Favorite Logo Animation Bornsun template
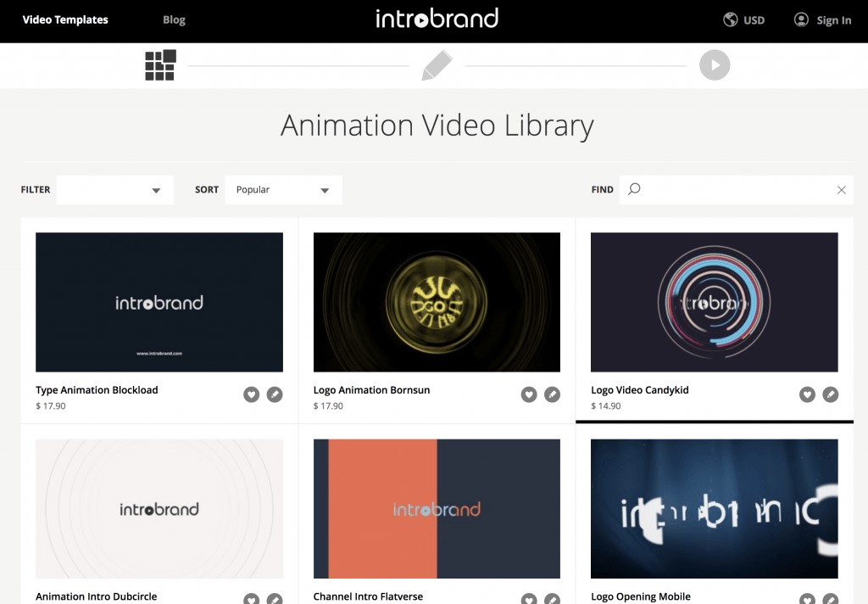Viewport: 868px width, 604px height. (x=529, y=394)
